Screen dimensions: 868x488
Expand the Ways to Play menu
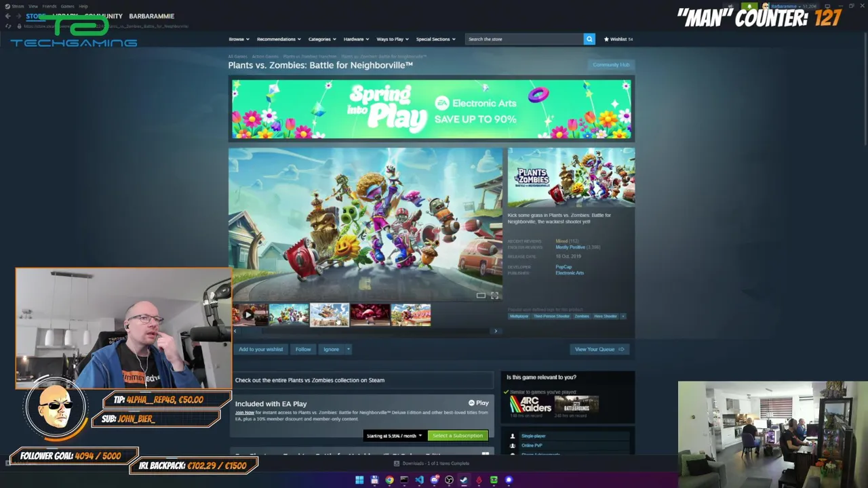(392, 39)
